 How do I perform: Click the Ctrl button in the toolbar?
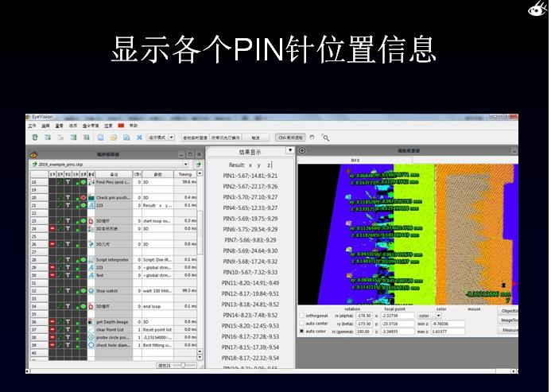289,138
